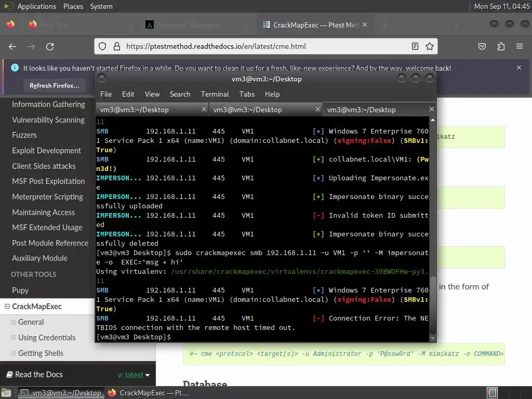The height and width of the screenshot is (399, 532).
Task: Open the Applications menu in top panel
Action: click(x=37, y=6)
